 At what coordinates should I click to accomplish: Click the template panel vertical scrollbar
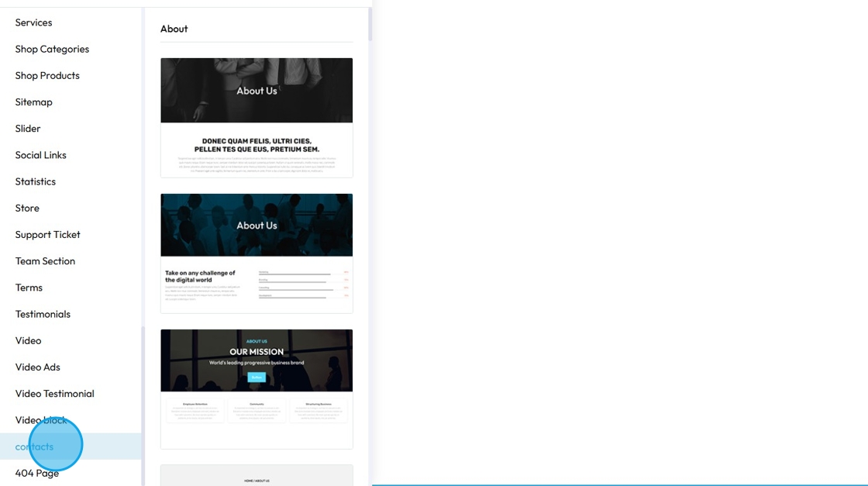coord(370,24)
